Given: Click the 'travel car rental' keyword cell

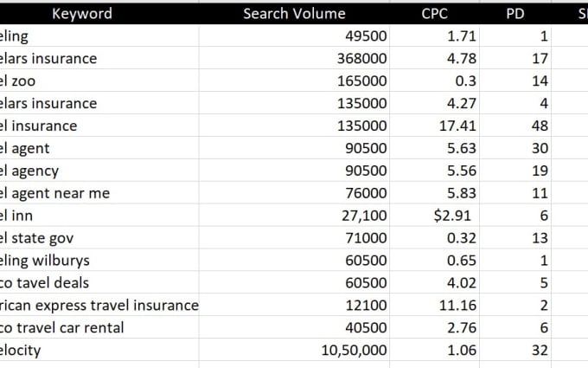Looking at the screenshot, I should coord(99,327).
